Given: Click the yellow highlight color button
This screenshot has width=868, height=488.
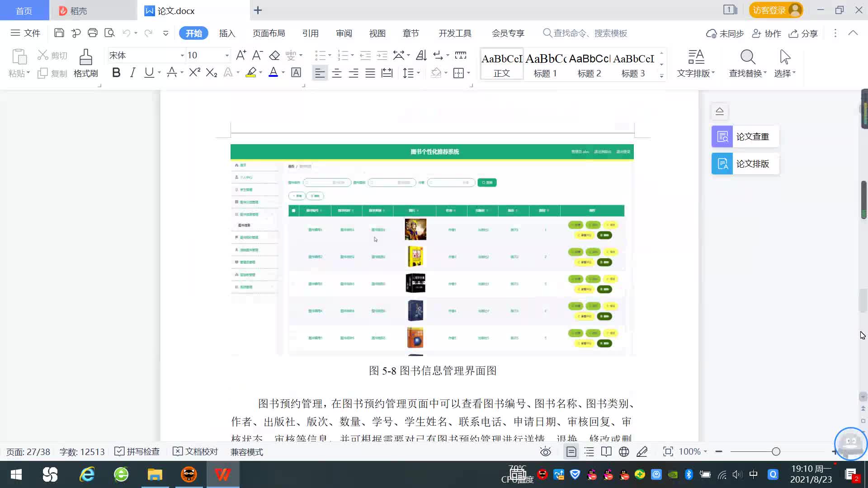Looking at the screenshot, I should [x=251, y=72].
